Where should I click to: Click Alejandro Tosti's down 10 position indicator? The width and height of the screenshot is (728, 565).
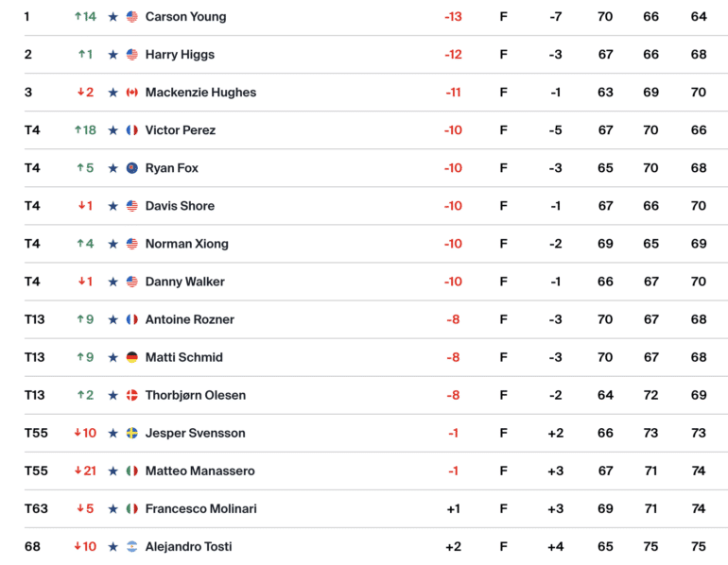pos(85,546)
